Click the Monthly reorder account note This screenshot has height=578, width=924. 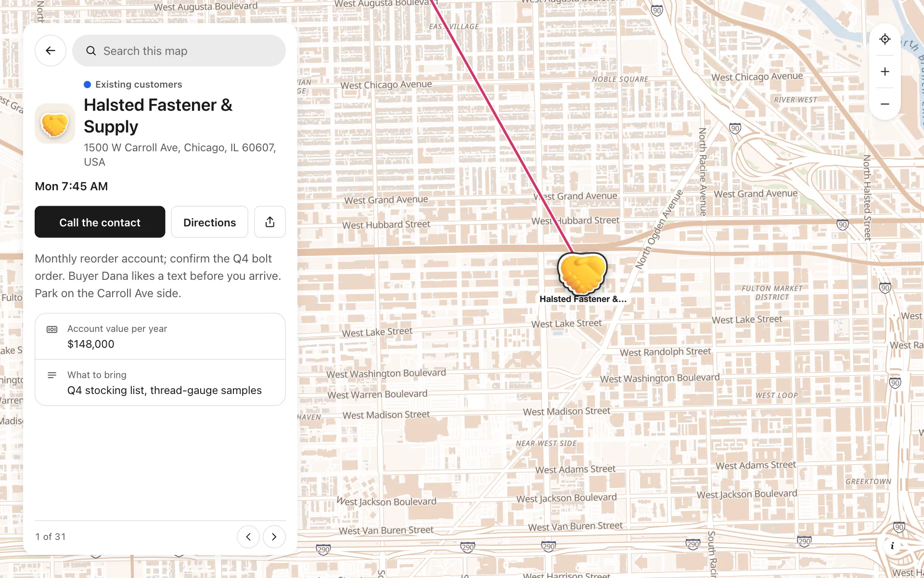[x=158, y=276]
